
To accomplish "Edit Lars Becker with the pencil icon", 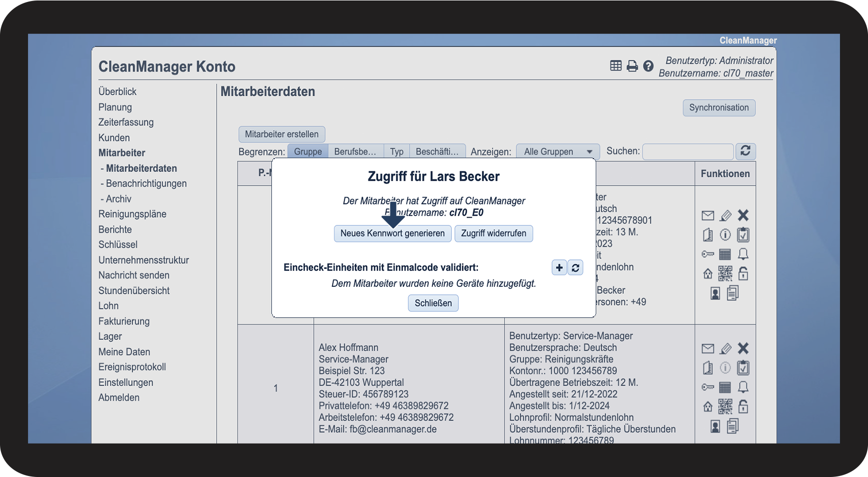I will pyautogui.click(x=725, y=215).
